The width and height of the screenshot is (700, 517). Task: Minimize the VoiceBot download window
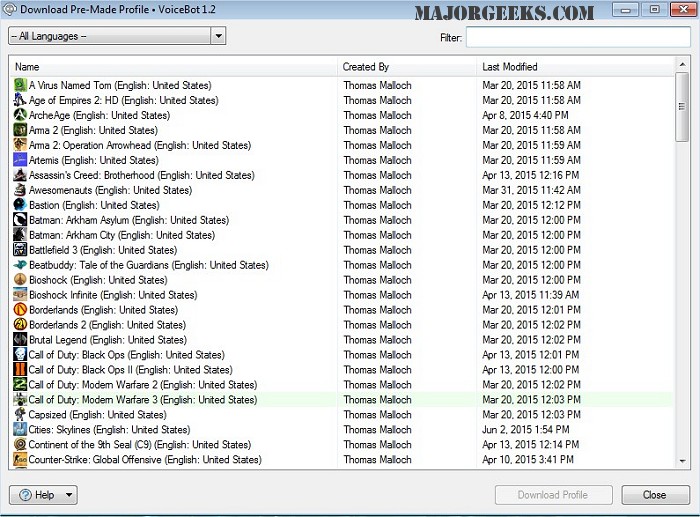click(625, 9)
